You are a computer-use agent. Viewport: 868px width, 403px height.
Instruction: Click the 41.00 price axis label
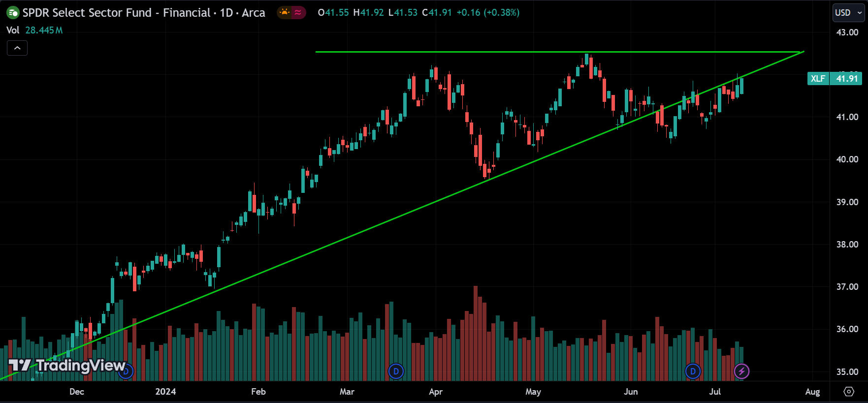847,117
